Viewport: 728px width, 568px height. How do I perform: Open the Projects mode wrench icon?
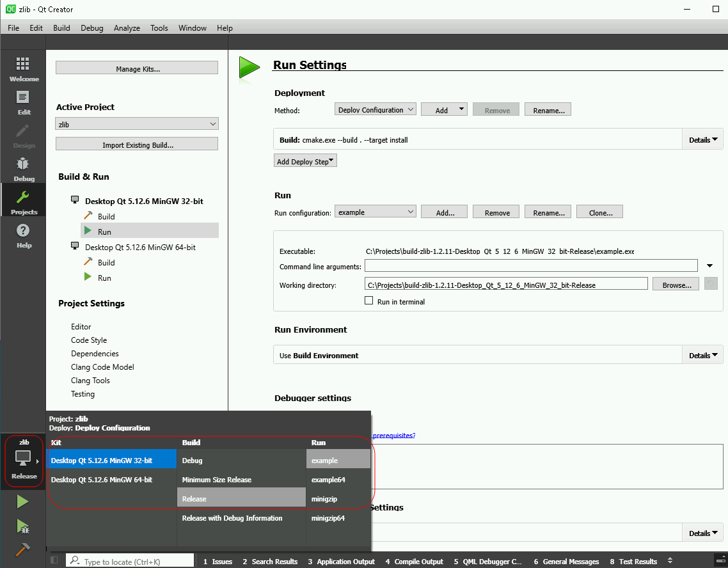point(23,198)
